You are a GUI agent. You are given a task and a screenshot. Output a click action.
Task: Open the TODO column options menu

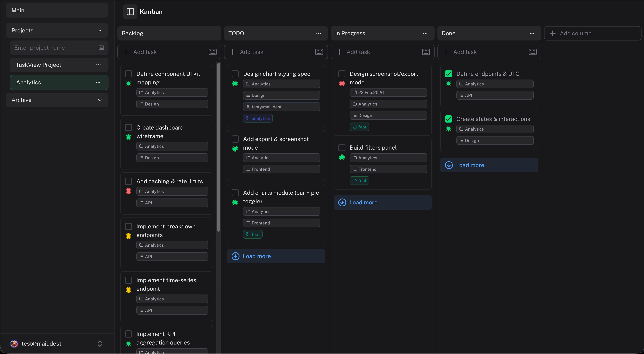point(318,33)
